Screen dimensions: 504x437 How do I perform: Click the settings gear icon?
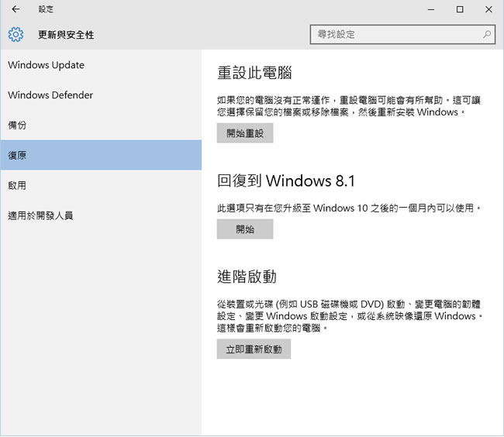coord(16,35)
